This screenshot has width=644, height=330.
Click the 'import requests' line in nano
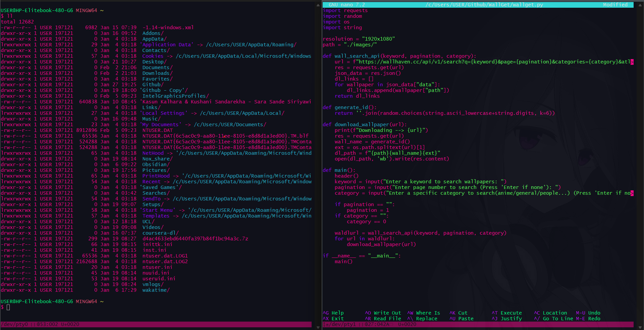pos(345,10)
